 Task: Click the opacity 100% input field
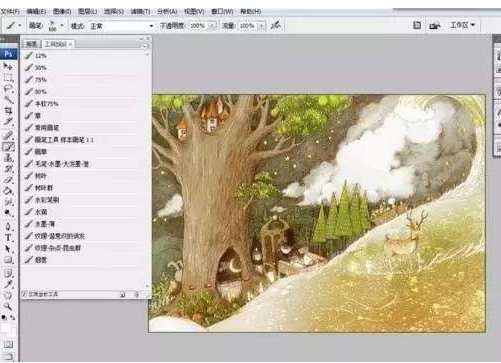(198, 26)
